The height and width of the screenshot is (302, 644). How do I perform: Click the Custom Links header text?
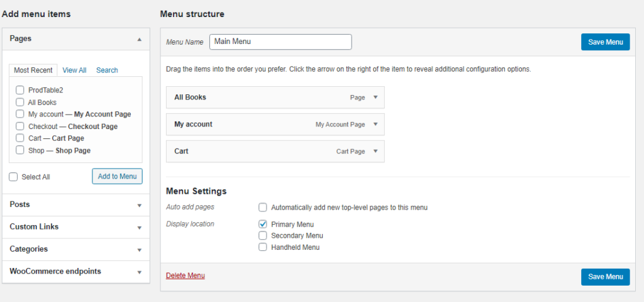(x=34, y=226)
